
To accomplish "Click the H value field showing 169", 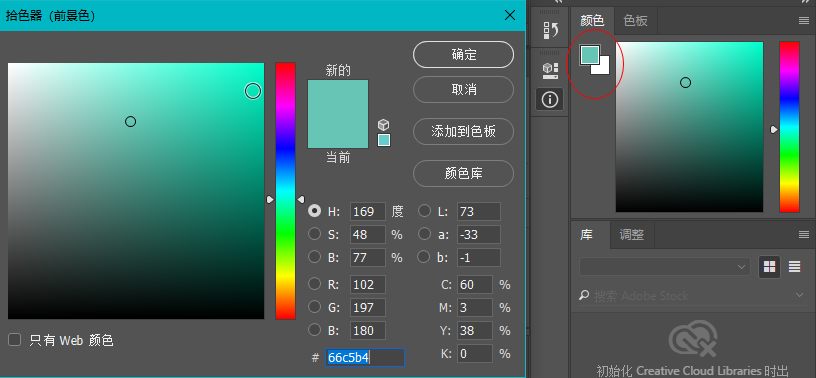I will (x=368, y=212).
